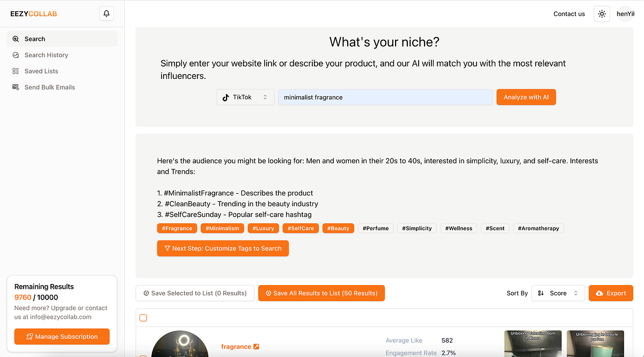This screenshot has width=644, height=357.
Task: Open the Sort By Score dropdown
Action: [558, 293]
